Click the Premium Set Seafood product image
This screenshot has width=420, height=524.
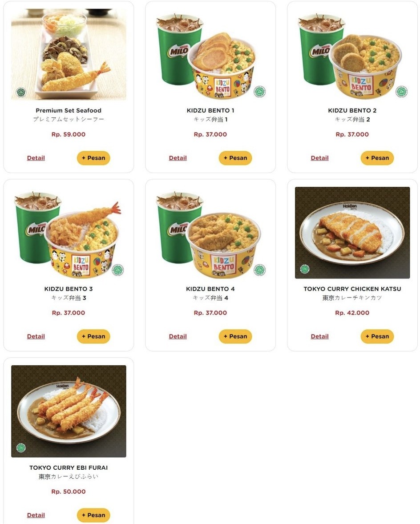click(x=69, y=54)
